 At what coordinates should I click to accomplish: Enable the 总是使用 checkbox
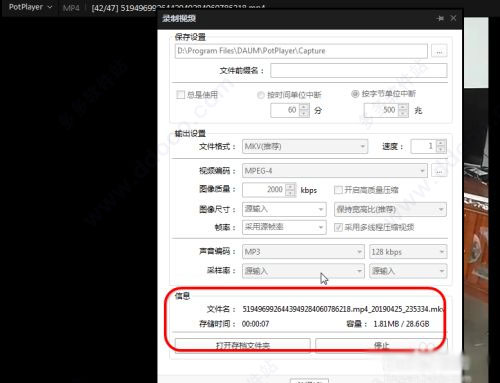[180, 95]
